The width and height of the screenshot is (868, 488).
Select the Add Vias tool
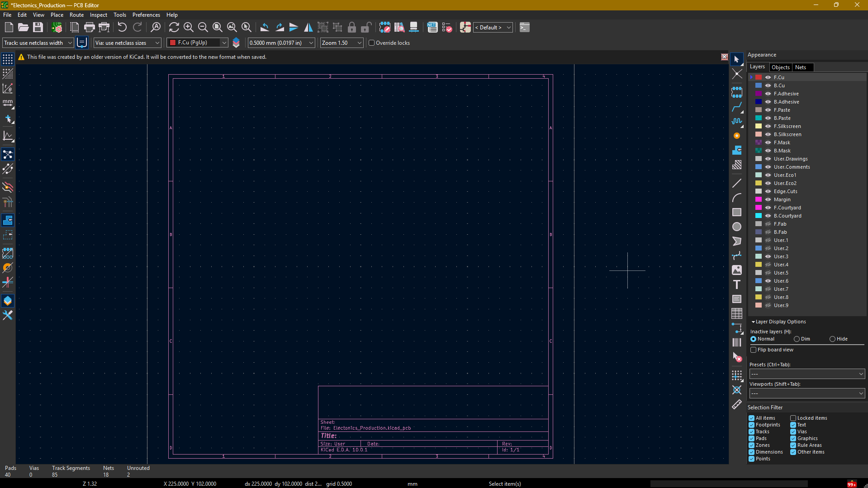click(737, 136)
